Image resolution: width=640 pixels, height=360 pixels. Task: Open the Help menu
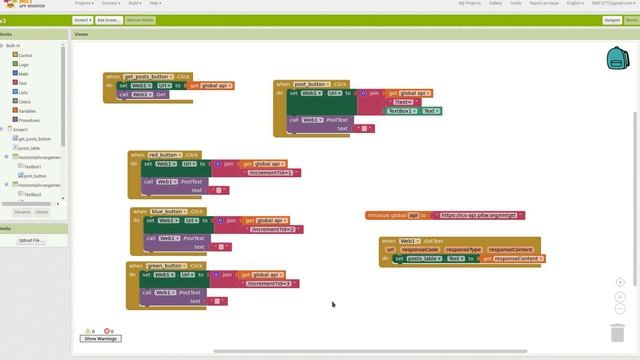pos(155,3)
